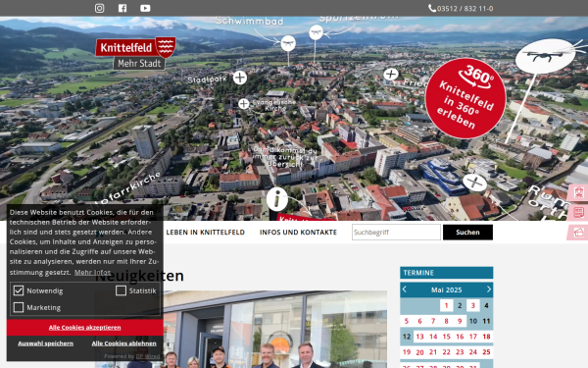Select May 9 in the calendar
The height and width of the screenshot is (368, 588).
[x=460, y=321]
